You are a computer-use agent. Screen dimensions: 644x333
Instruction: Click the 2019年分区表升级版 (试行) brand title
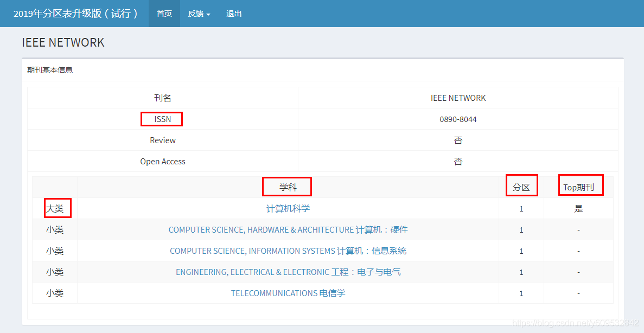point(76,14)
